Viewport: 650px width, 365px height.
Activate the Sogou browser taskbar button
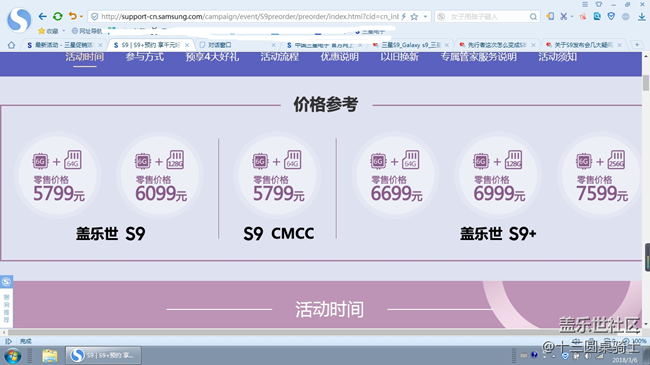pos(103,355)
